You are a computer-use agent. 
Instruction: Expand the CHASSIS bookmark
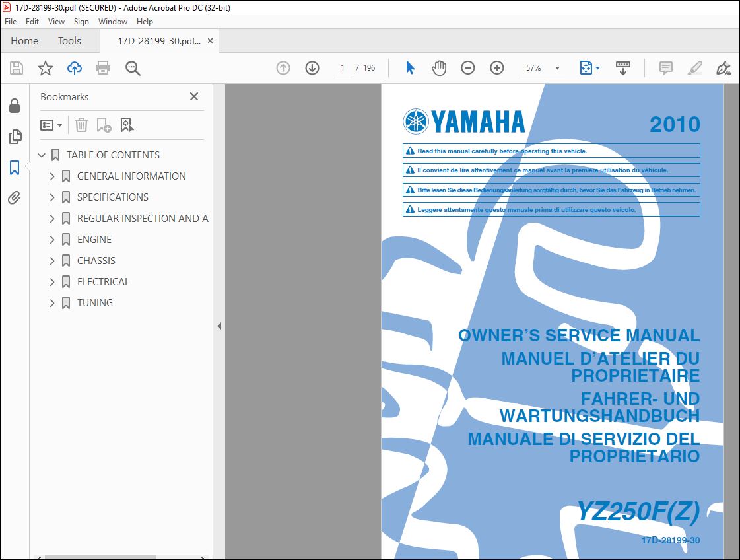[52, 261]
